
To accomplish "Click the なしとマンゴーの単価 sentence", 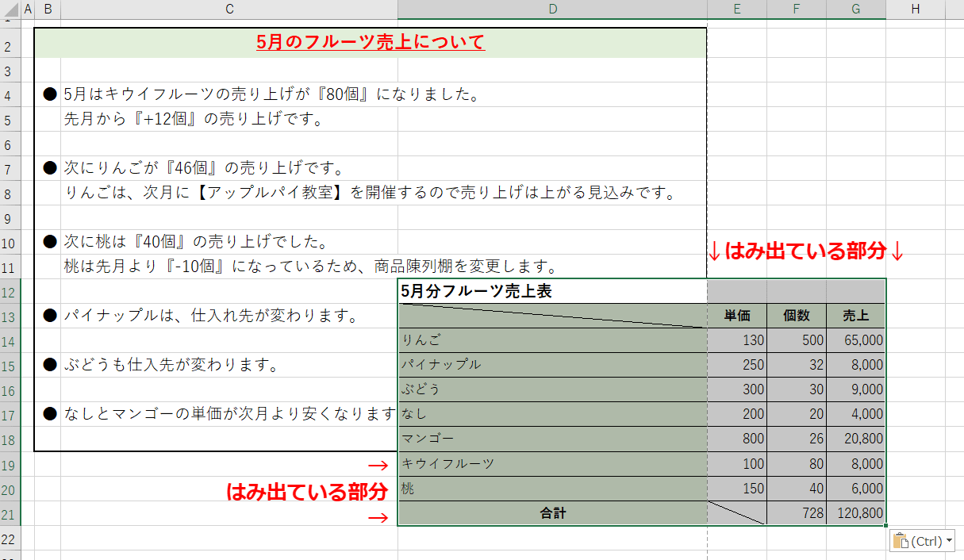I will click(230, 415).
